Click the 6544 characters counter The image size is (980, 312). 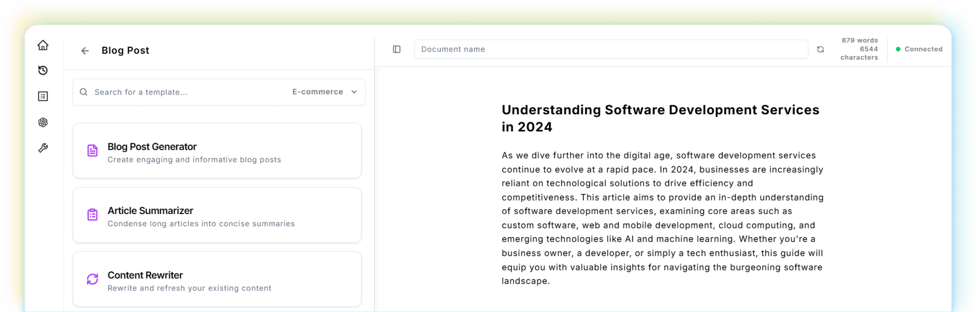pos(859,53)
